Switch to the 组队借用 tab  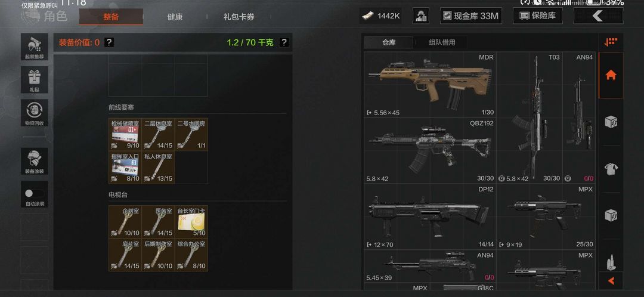pos(442,42)
